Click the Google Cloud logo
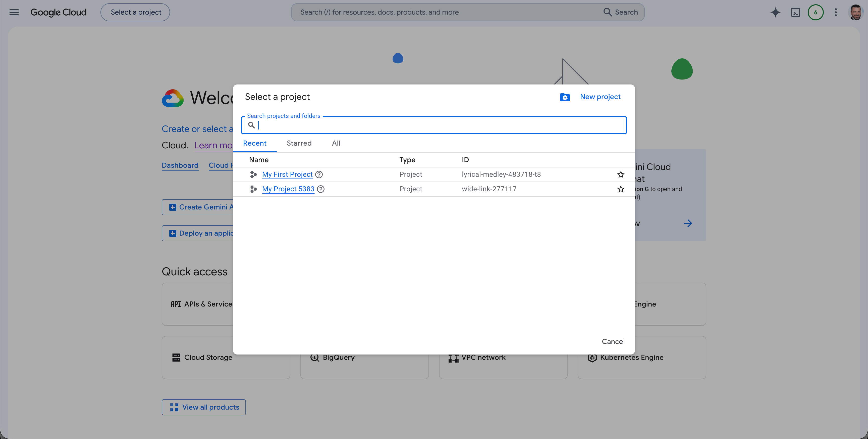This screenshot has height=439, width=868. pyautogui.click(x=58, y=13)
